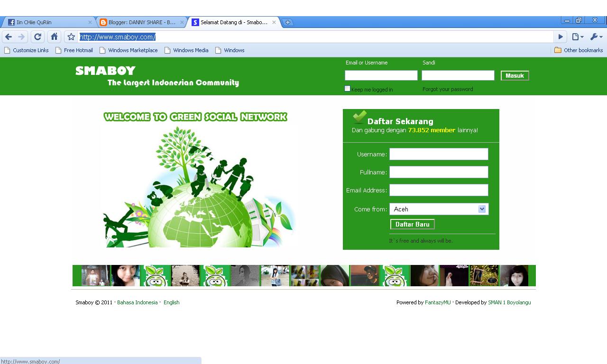Screen dimensions: 607x364
Task: Close the Iin CHiie QuRiin tab
Action: (90, 22)
